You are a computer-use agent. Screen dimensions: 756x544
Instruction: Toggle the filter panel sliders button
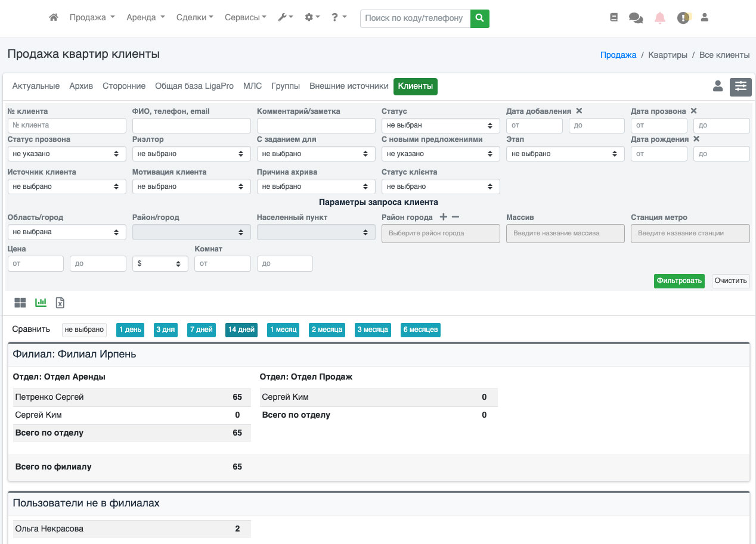click(740, 86)
